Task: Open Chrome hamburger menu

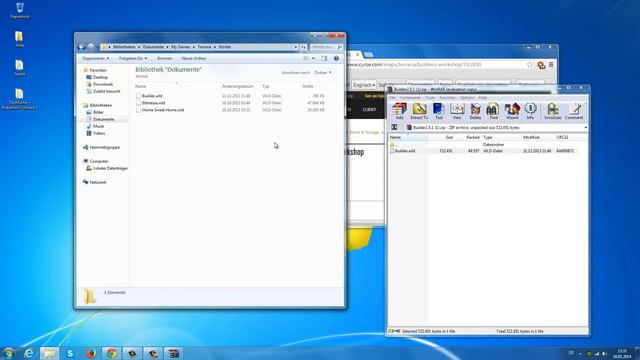Action: 551,64
